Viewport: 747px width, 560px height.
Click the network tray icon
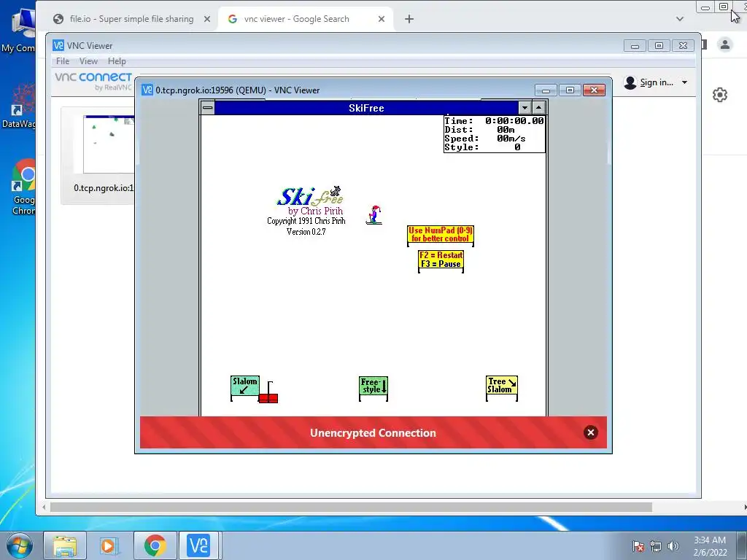(656, 546)
